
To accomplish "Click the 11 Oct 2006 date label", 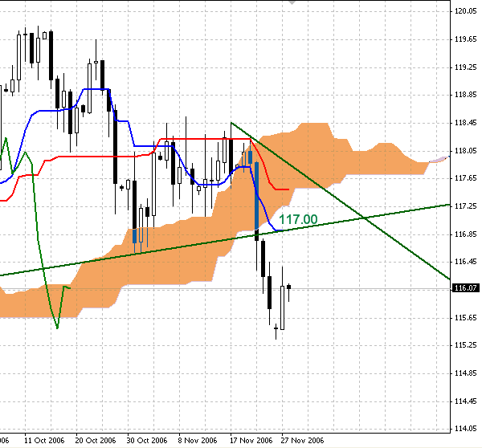I will pyautogui.click(x=44, y=441).
